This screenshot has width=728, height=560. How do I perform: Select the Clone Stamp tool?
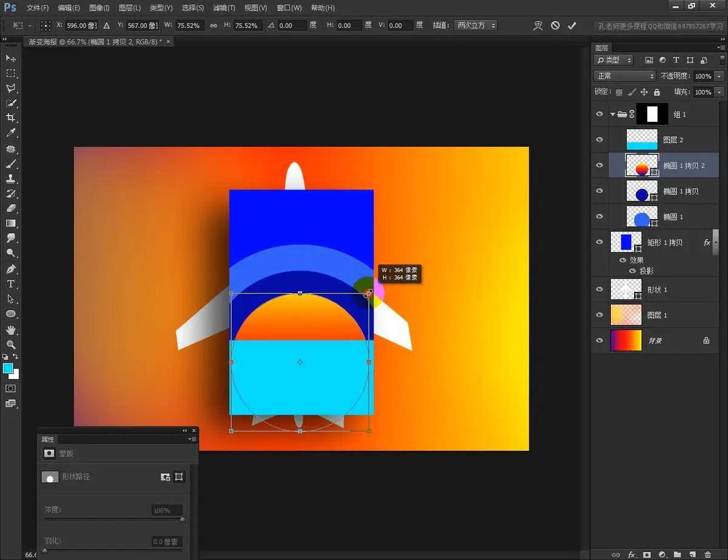[x=11, y=178]
